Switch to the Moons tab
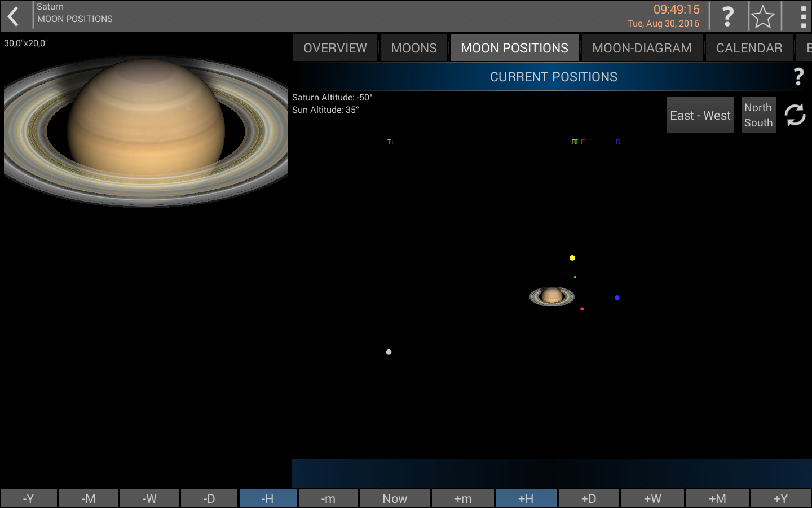Image resolution: width=812 pixels, height=508 pixels. pos(414,48)
